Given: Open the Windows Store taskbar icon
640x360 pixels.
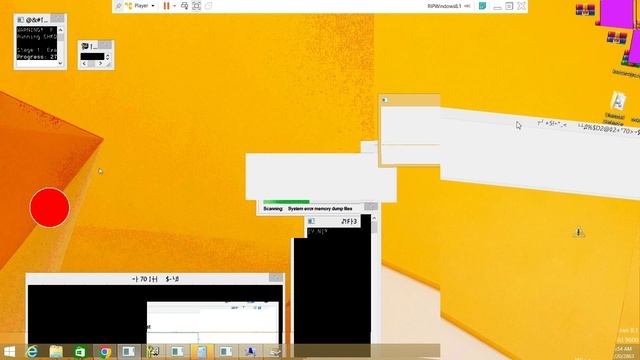Looking at the screenshot, I should (x=80, y=351).
